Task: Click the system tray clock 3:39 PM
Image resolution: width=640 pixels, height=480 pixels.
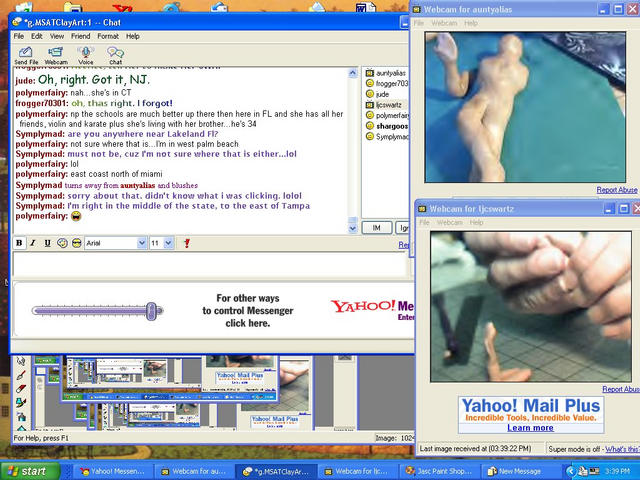Action: click(x=617, y=471)
